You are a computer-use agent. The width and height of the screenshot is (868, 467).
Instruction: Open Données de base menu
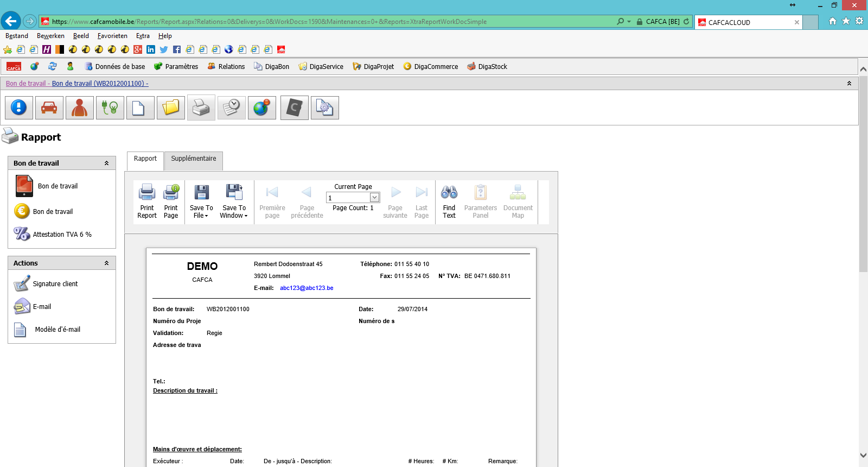114,66
